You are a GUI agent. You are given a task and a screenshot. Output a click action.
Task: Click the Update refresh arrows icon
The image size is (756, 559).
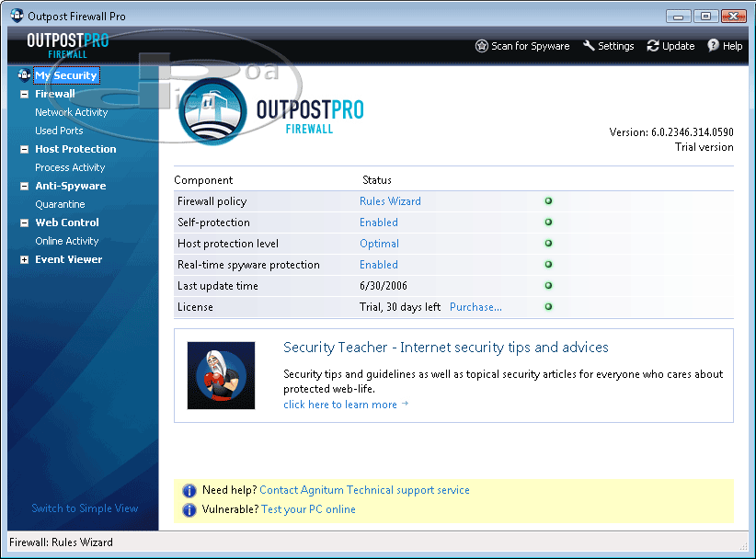[653, 46]
